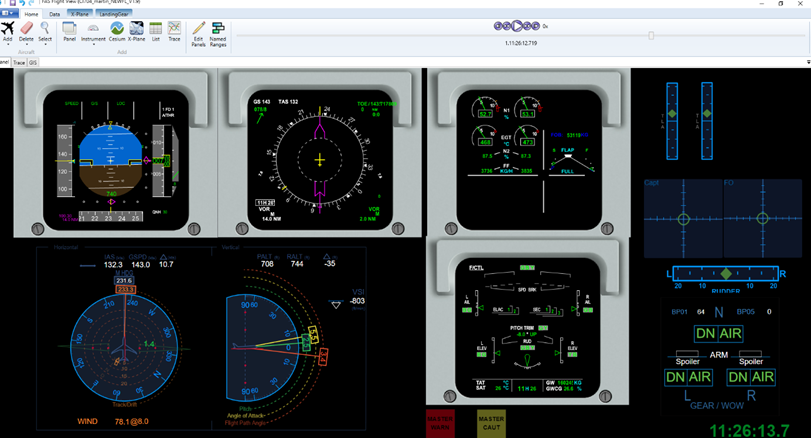Click the engine display N1 gauges
811x438 pixels.
(x=507, y=108)
